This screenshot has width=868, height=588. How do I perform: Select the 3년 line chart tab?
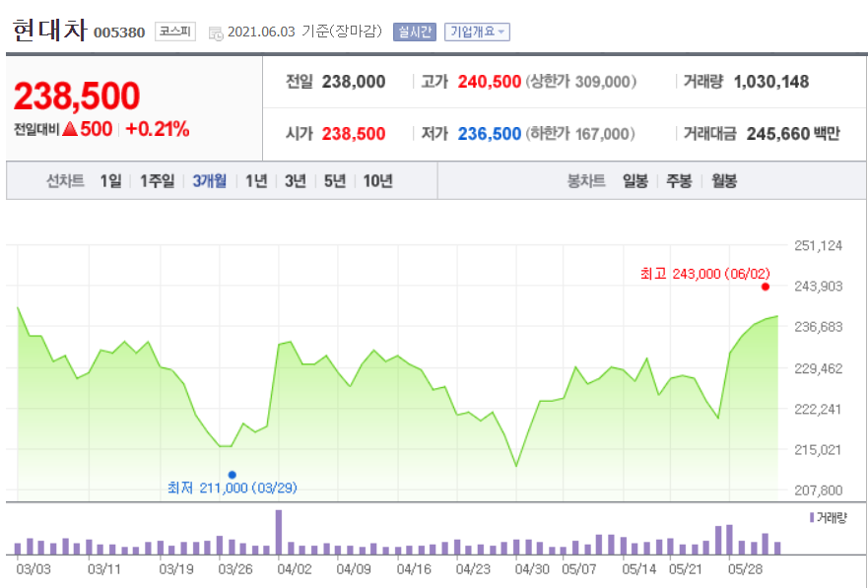pyautogui.click(x=295, y=181)
